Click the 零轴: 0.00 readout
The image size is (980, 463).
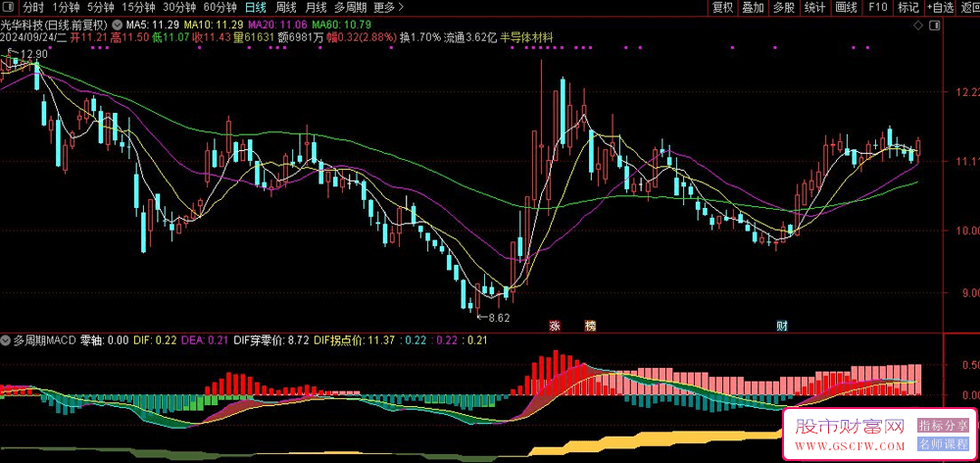[105, 340]
